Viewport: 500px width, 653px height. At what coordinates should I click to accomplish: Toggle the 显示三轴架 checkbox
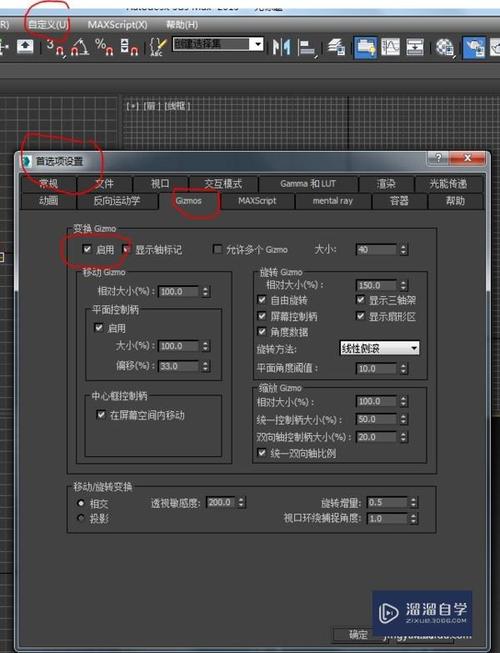[361, 299]
